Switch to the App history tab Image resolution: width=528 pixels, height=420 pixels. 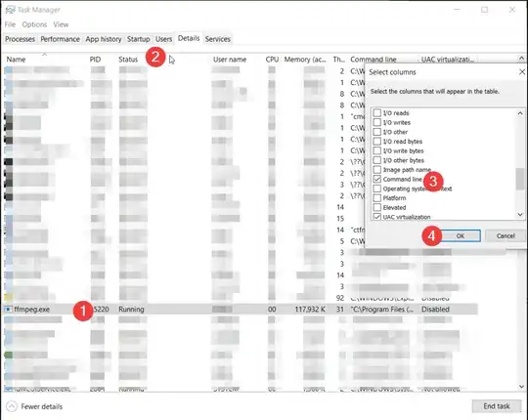[x=104, y=39]
